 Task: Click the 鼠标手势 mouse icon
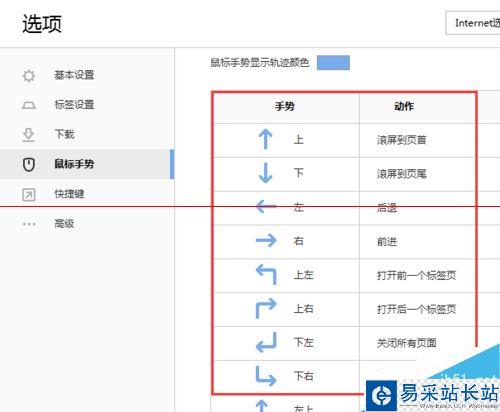click(x=29, y=164)
